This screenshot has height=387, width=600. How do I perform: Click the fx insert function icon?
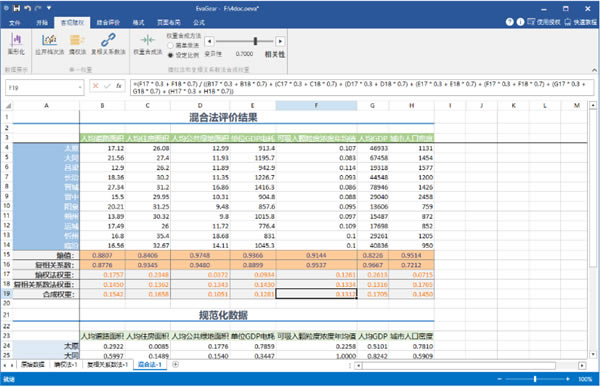pos(119,86)
